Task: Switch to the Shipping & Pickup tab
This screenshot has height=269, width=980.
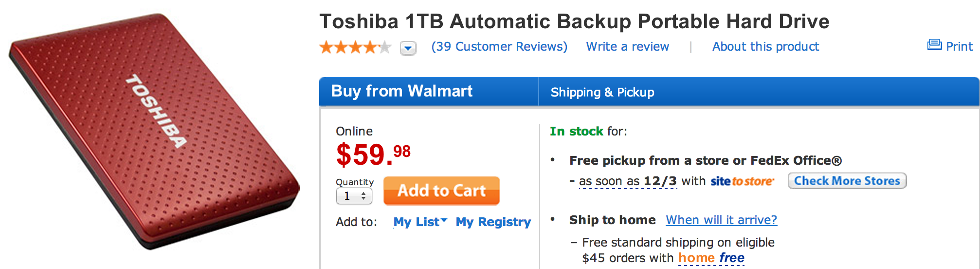Action: click(602, 92)
